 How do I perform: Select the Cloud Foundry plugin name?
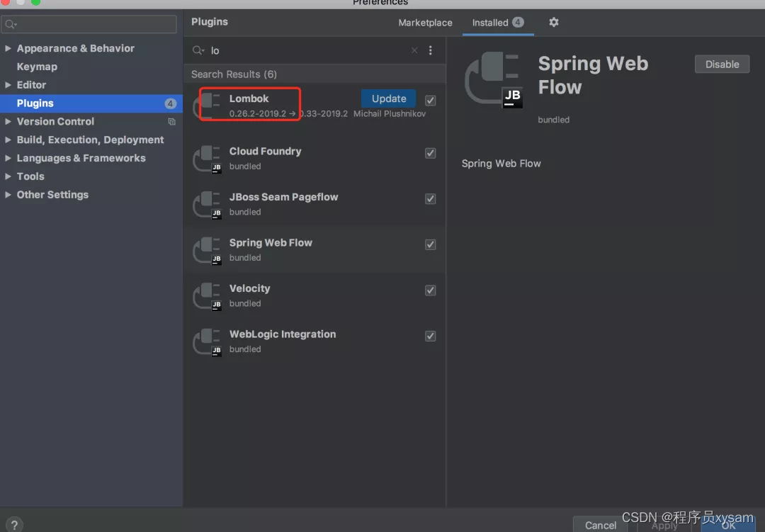[x=266, y=152]
